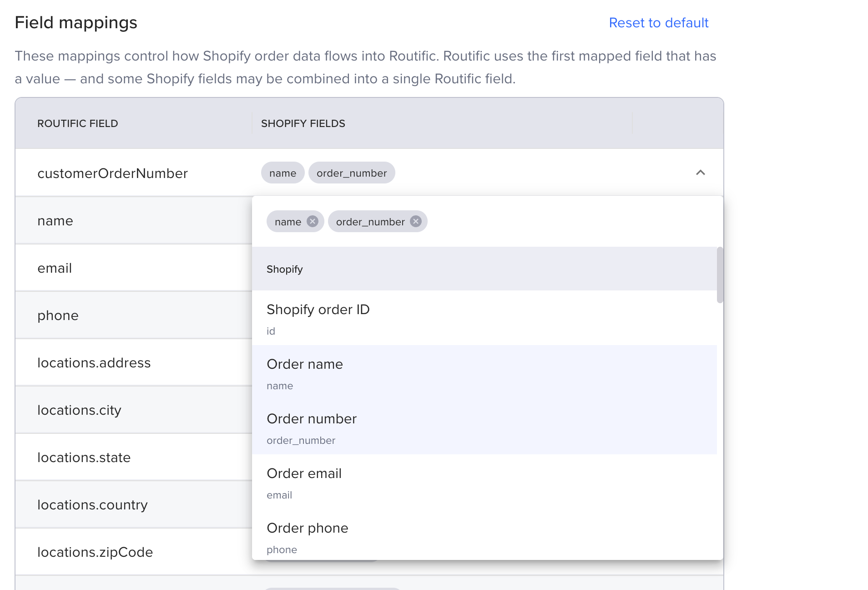This screenshot has height=590, width=868.
Task: Click the name chip in customerOrderNumber row
Action: 283,173
